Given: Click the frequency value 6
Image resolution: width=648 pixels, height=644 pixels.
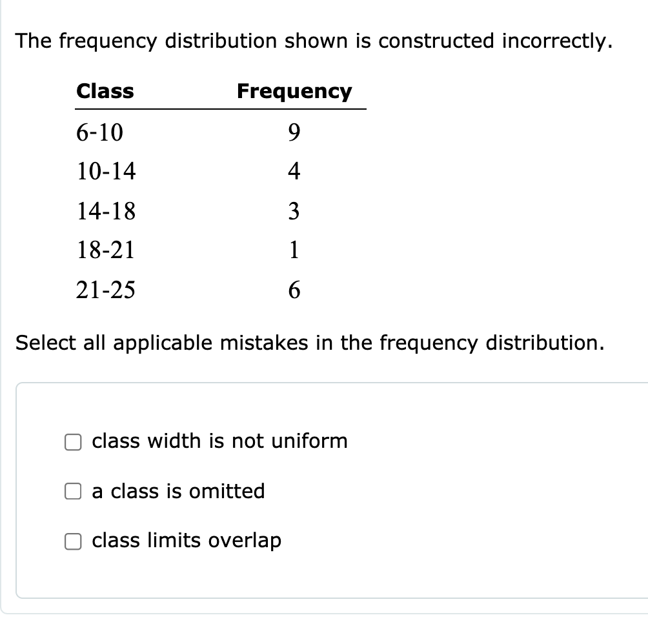Looking at the screenshot, I should click(294, 290).
